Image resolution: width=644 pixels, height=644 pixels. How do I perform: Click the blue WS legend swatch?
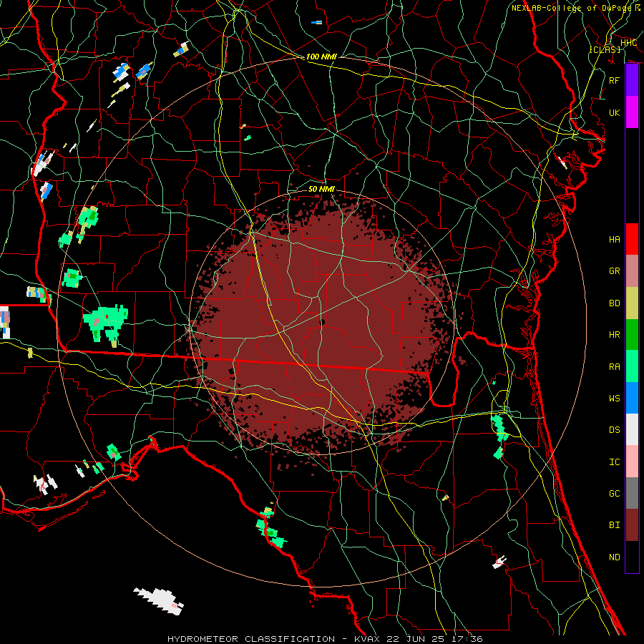coord(632,398)
